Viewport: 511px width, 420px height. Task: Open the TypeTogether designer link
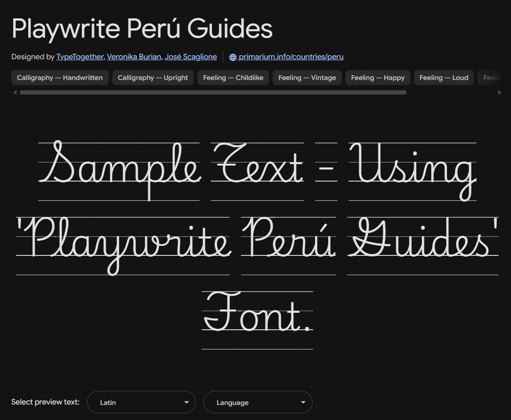(x=80, y=57)
